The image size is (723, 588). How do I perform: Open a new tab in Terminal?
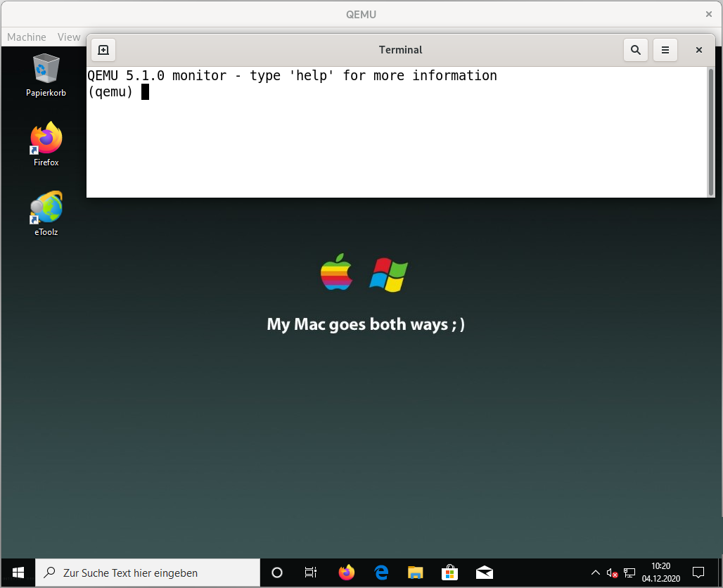click(x=103, y=50)
